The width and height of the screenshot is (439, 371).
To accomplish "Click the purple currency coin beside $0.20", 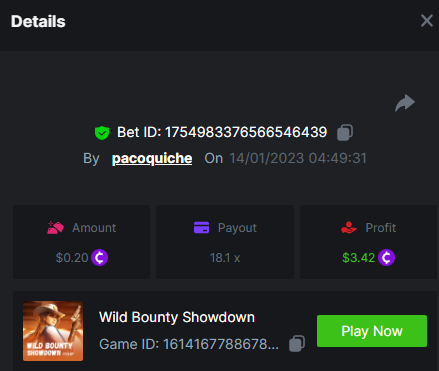I will coord(99,258).
